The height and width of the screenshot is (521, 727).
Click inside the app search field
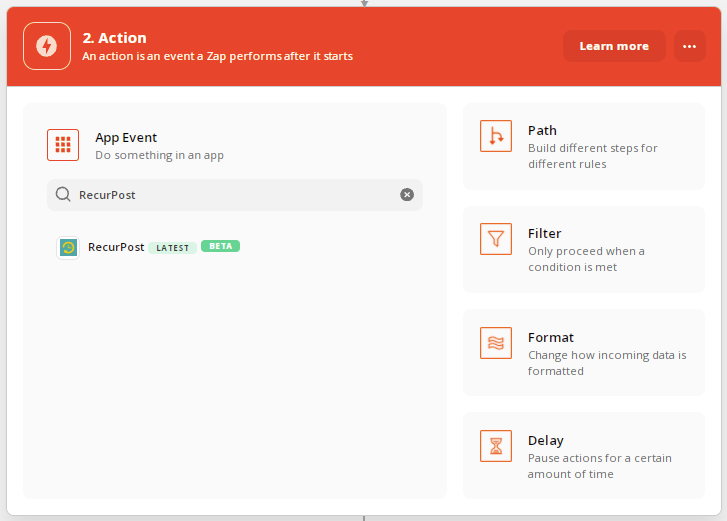(x=235, y=195)
